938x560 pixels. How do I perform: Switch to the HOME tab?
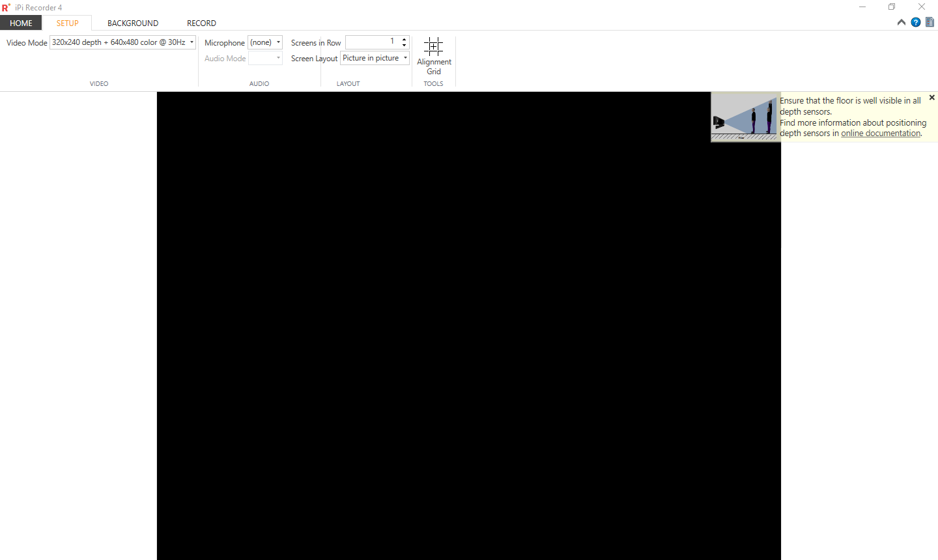point(21,23)
